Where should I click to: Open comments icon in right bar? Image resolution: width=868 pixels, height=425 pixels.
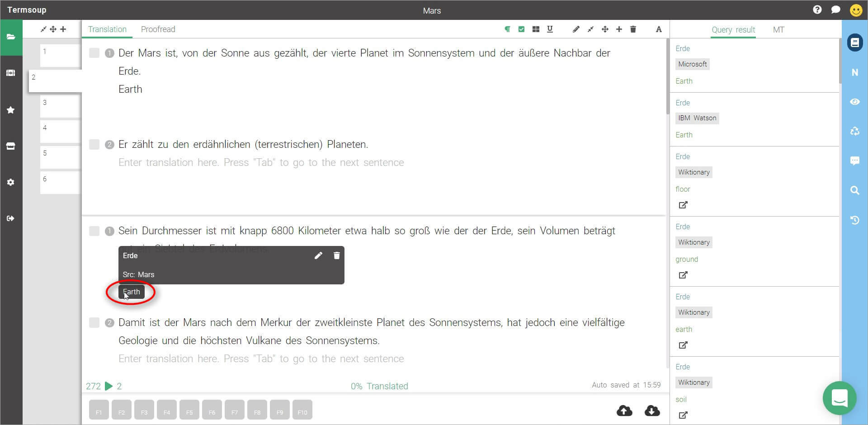pos(854,161)
